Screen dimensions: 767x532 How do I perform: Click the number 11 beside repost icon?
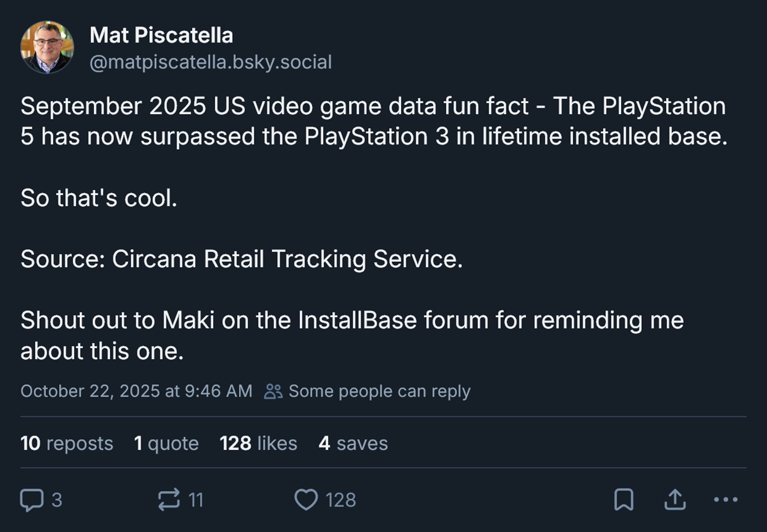click(196, 500)
